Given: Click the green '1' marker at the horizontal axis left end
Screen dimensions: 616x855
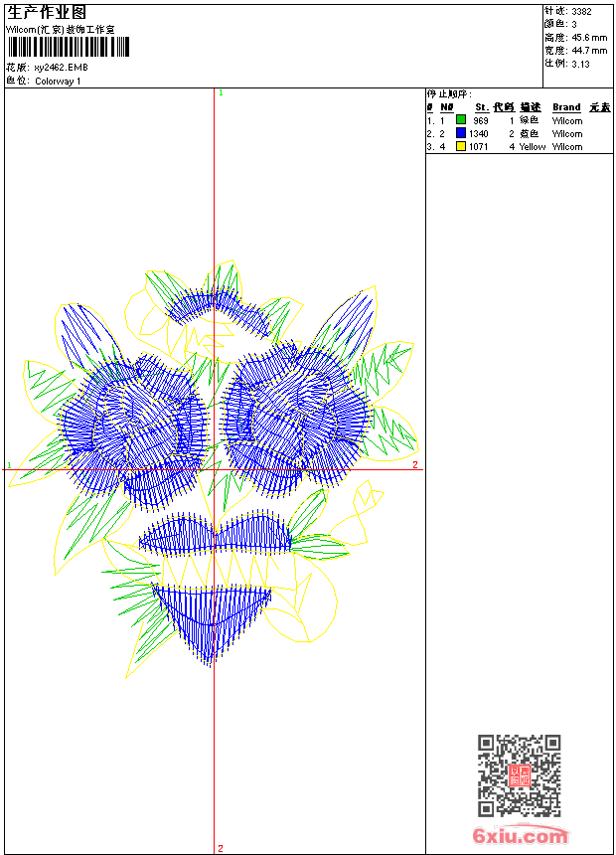Looking at the screenshot, I should click(9, 465).
